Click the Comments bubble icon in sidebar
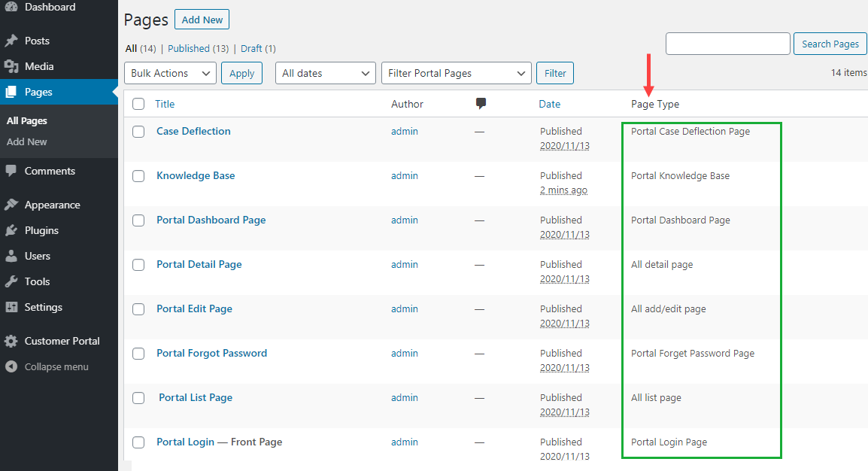The height and width of the screenshot is (471, 868). click(x=11, y=171)
